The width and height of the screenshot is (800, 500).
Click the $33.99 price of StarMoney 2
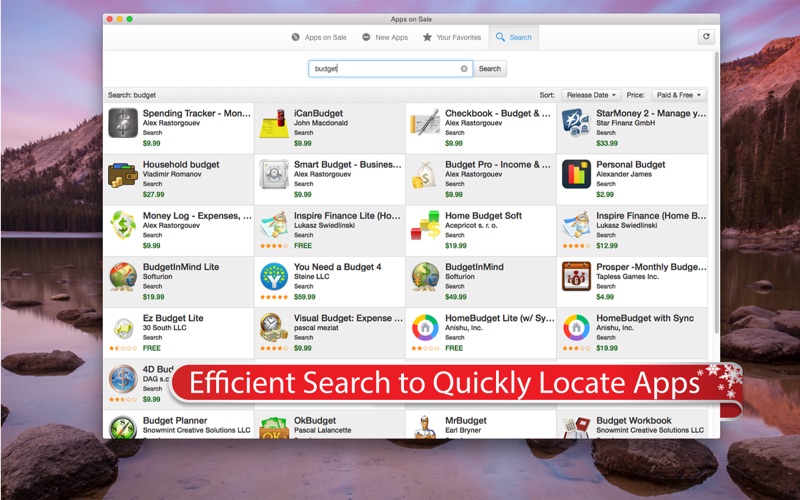(607, 143)
